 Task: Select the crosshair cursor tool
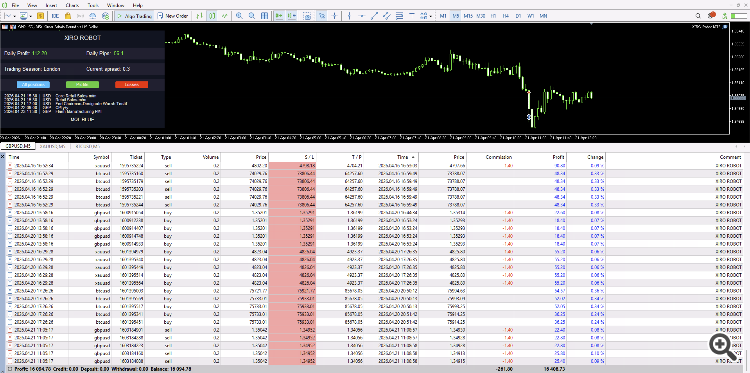coord(334,16)
